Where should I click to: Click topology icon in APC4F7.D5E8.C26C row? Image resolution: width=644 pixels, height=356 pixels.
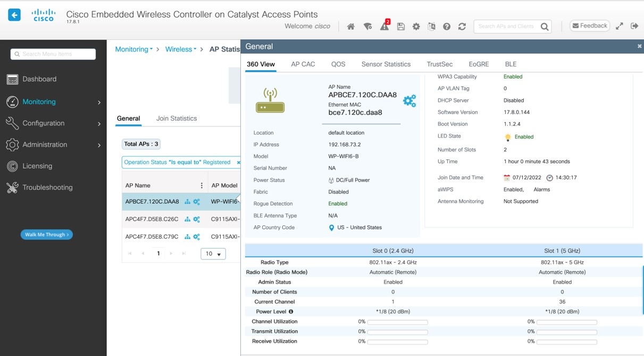click(187, 219)
